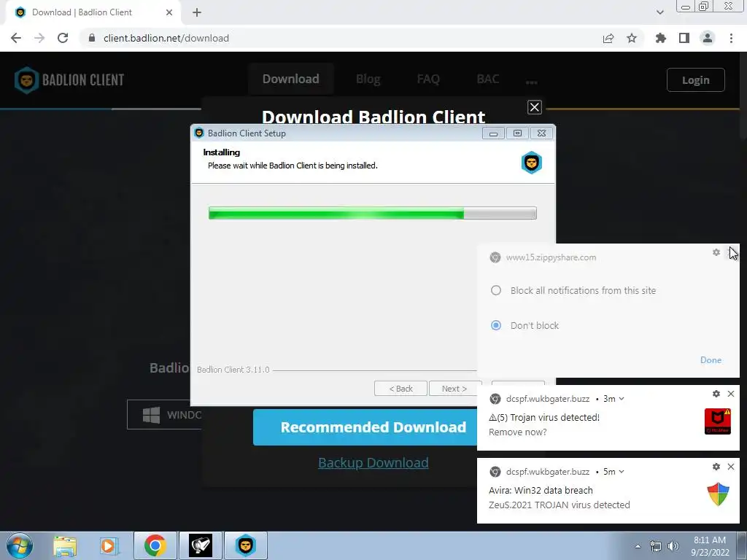Open the tab search chevron
The width and height of the screenshot is (747, 560).
[659, 12]
